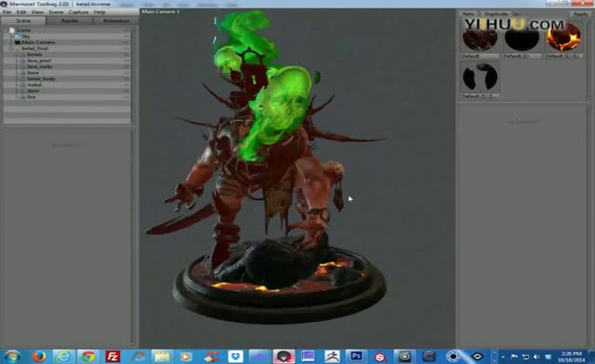The width and height of the screenshot is (595, 364).
Task: Open the media player taskbar icon
Action: tap(186, 357)
